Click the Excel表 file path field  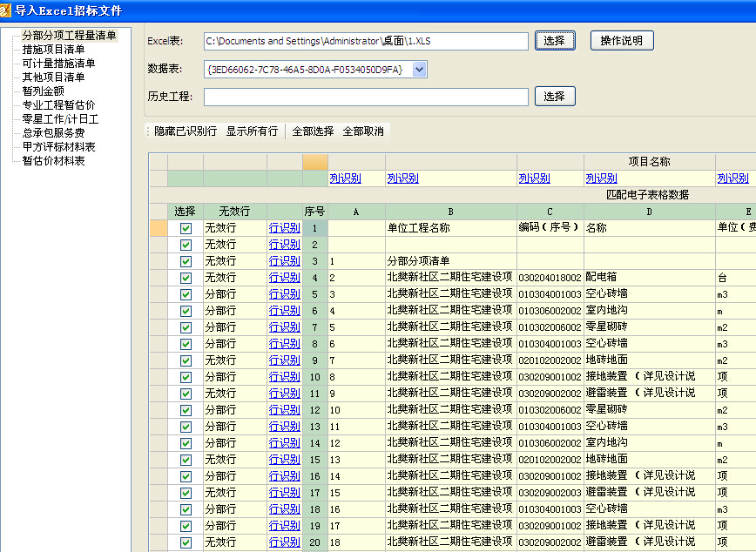366,41
